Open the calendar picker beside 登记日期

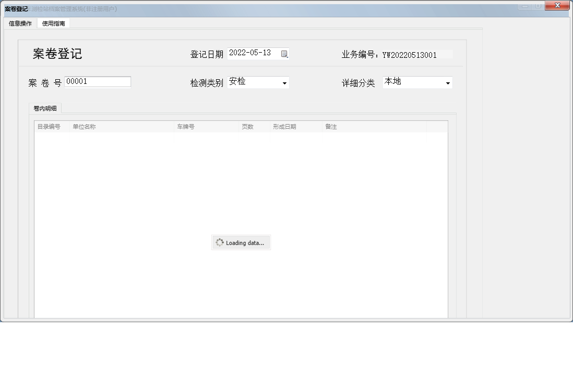(284, 53)
